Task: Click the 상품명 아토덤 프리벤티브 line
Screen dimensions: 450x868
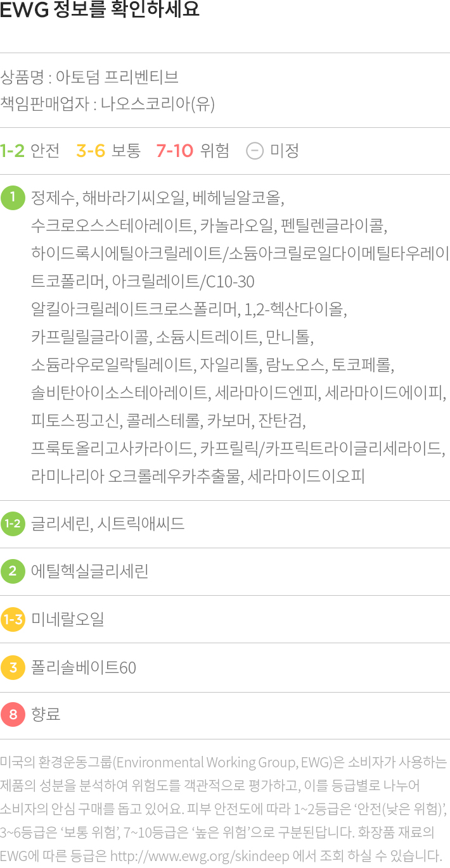Action: [x=89, y=78]
